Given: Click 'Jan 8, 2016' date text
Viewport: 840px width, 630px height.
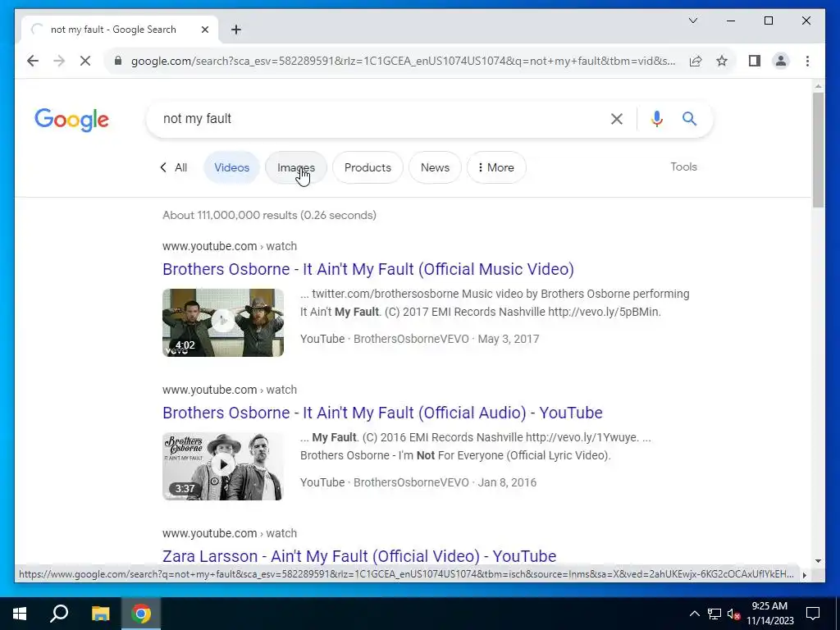Looking at the screenshot, I should pos(507,482).
